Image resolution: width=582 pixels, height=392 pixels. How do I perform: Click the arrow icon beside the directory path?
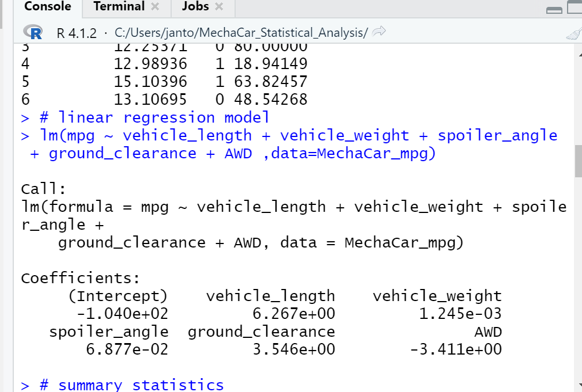tap(377, 33)
